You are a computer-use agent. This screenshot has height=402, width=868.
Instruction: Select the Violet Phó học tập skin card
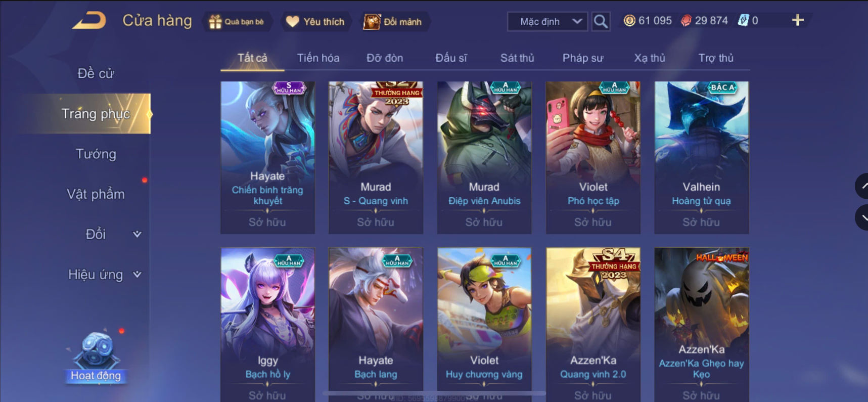click(x=593, y=157)
